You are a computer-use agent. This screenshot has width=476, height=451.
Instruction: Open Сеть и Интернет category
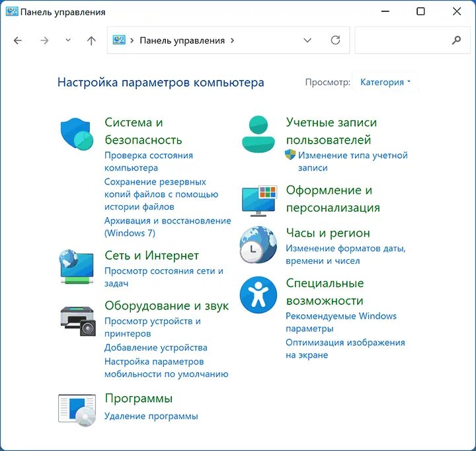click(x=152, y=255)
